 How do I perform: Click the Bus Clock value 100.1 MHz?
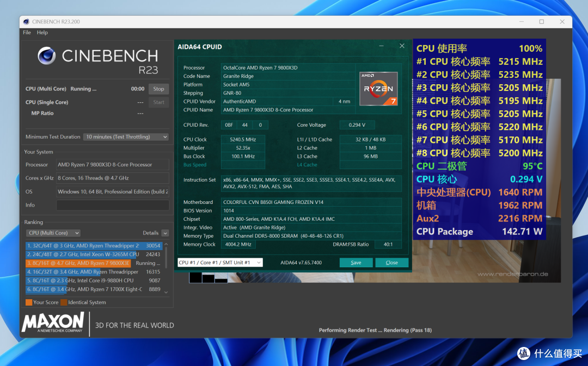click(x=243, y=156)
